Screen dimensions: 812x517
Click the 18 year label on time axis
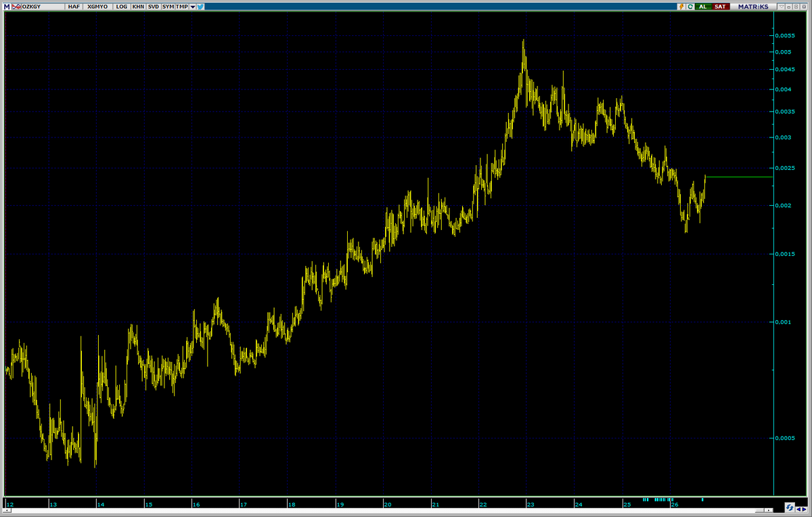pyautogui.click(x=292, y=505)
